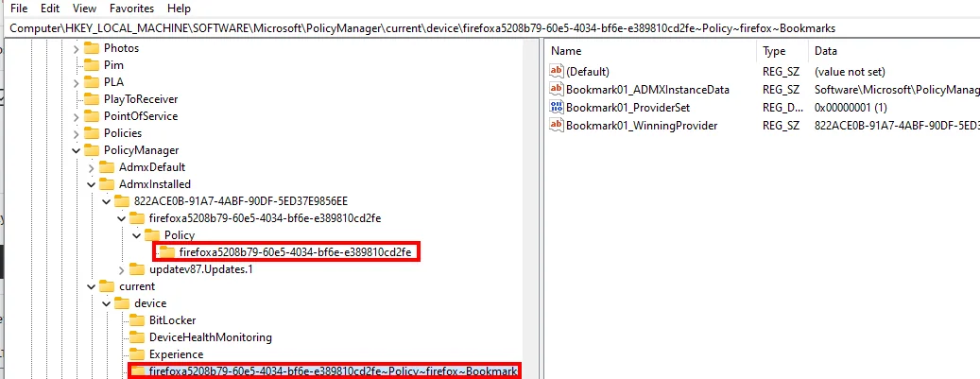Click the 0x00000001 (1) data cell
Image resolution: width=980 pixels, height=379 pixels.
point(851,108)
